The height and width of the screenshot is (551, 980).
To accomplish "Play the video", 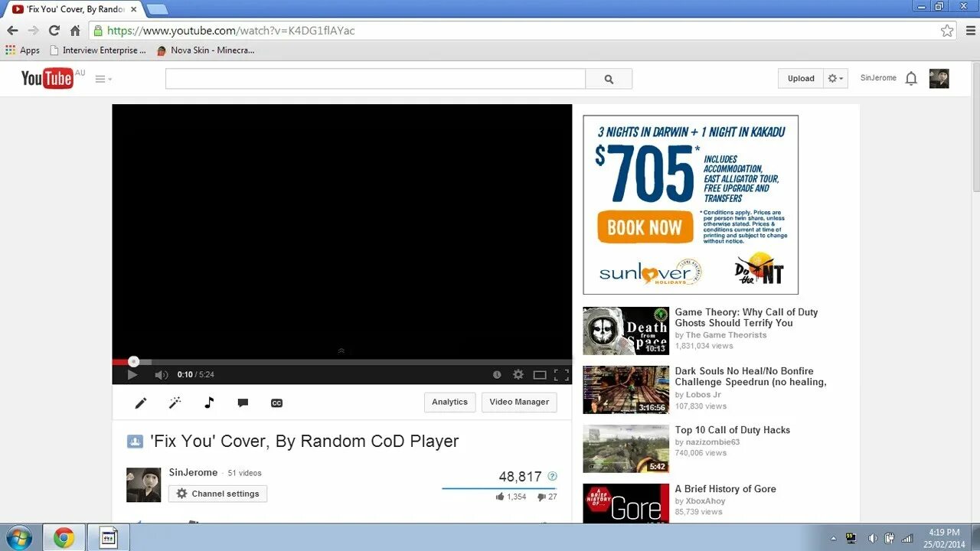I will 132,375.
